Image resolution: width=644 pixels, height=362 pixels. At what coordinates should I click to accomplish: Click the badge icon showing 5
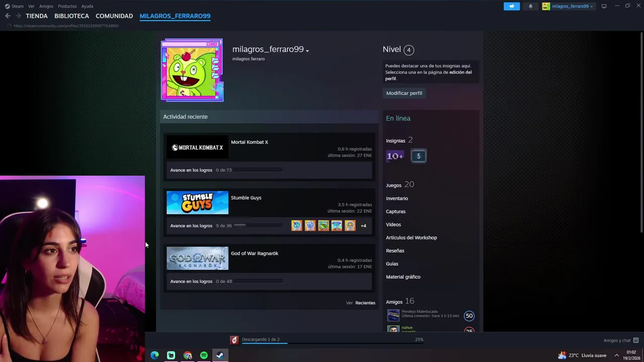point(419,156)
